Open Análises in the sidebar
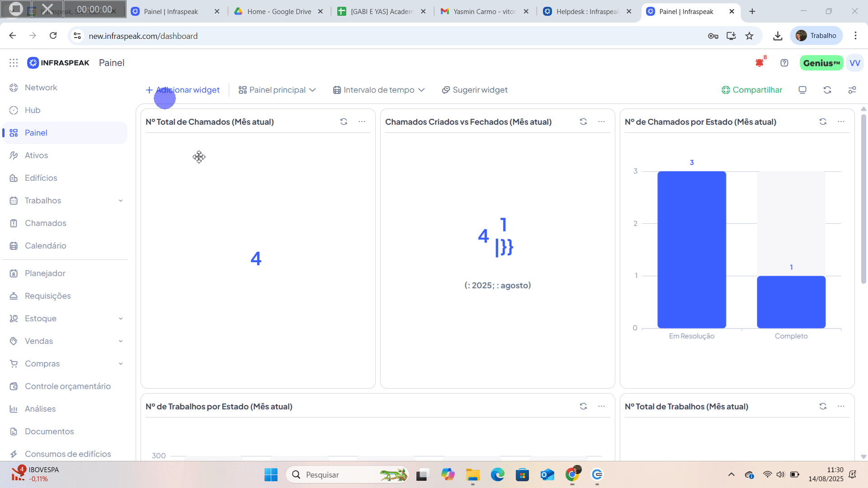 tap(65, 409)
